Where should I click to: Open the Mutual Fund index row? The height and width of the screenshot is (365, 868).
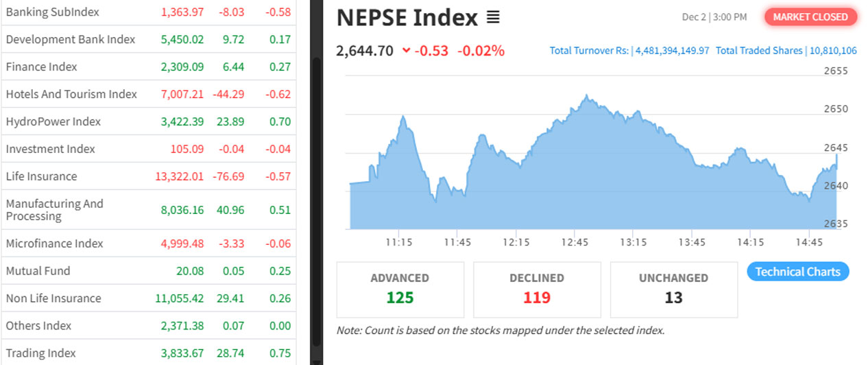click(x=38, y=272)
